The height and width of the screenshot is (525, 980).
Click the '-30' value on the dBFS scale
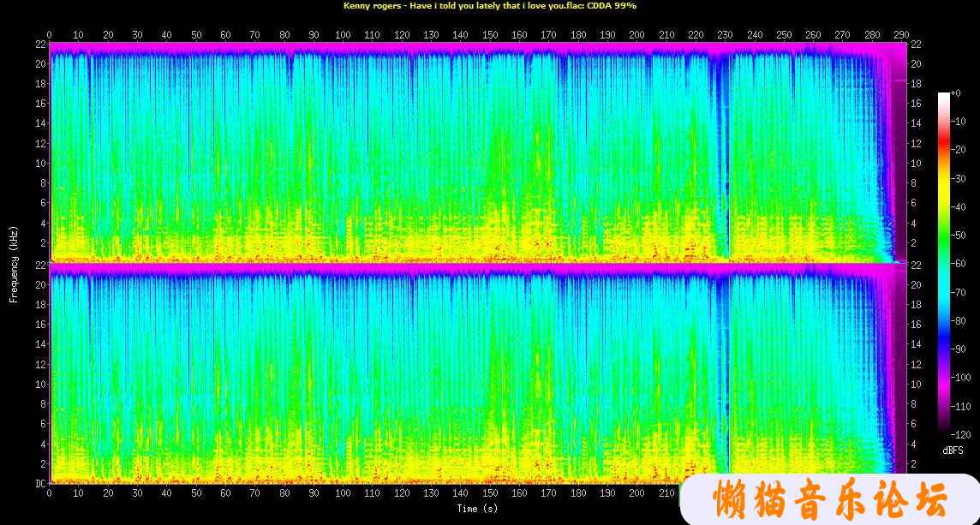point(959,178)
